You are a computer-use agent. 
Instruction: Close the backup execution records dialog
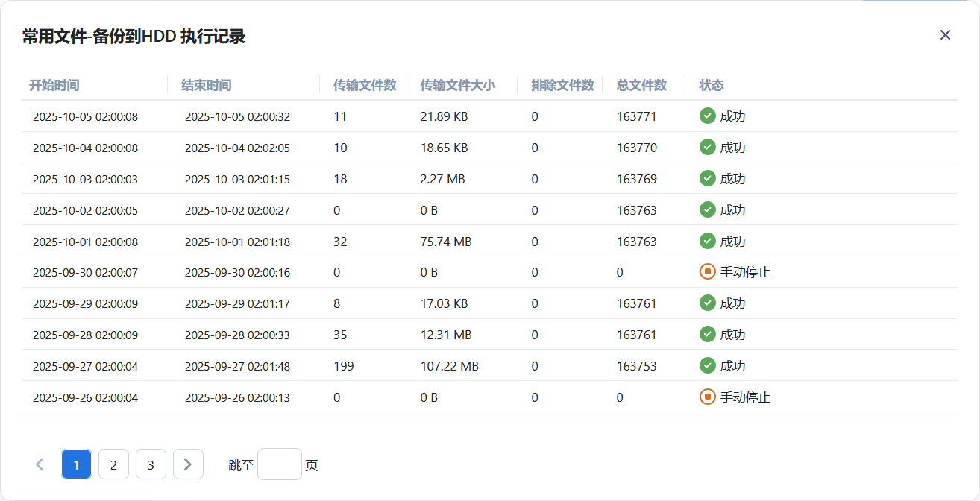pos(945,35)
